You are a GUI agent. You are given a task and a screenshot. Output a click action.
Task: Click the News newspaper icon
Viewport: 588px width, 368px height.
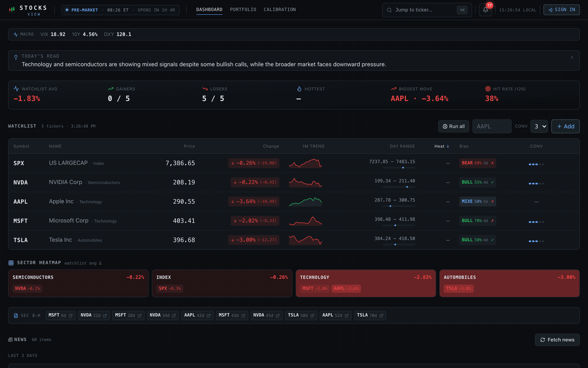pos(10,340)
